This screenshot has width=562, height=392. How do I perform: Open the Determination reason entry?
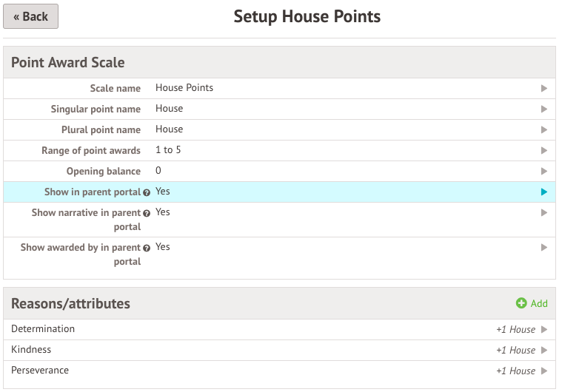[x=43, y=329]
